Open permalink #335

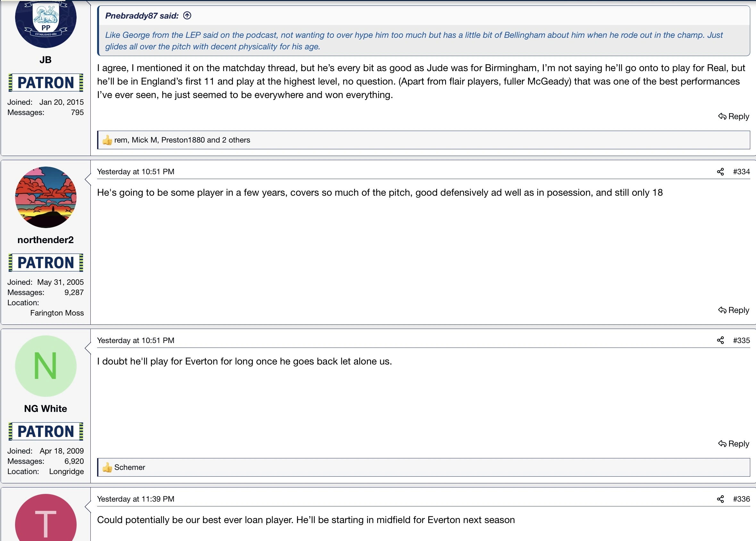pyautogui.click(x=741, y=340)
